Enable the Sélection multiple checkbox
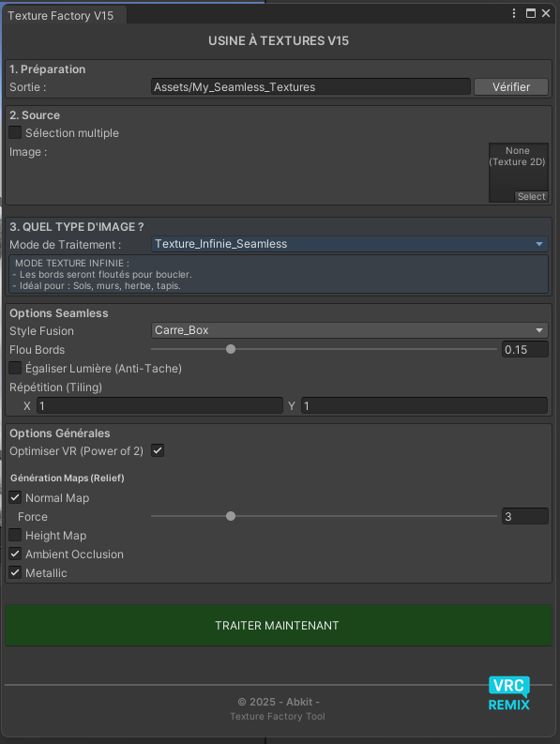 point(15,132)
